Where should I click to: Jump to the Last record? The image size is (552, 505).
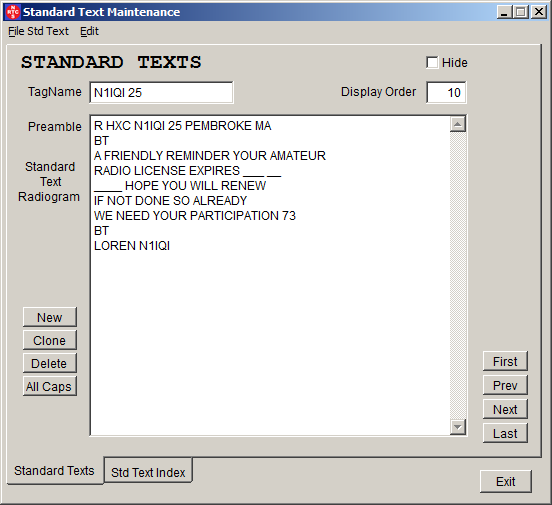[x=505, y=433]
